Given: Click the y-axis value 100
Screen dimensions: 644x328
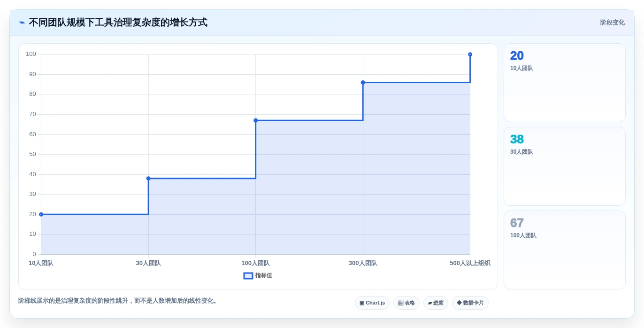Looking at the screenshot, I should tap(31, 54).
